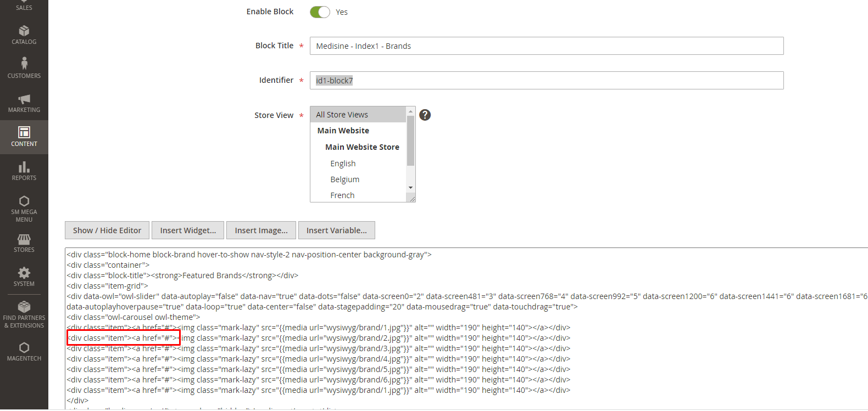Viewport: 868px width, 411px height.
Task: Click the Insert Variable button
Action: click(x=337, y=230)
